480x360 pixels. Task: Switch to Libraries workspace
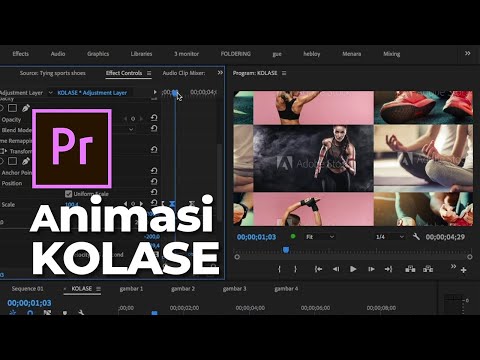[x=141, y=54]
